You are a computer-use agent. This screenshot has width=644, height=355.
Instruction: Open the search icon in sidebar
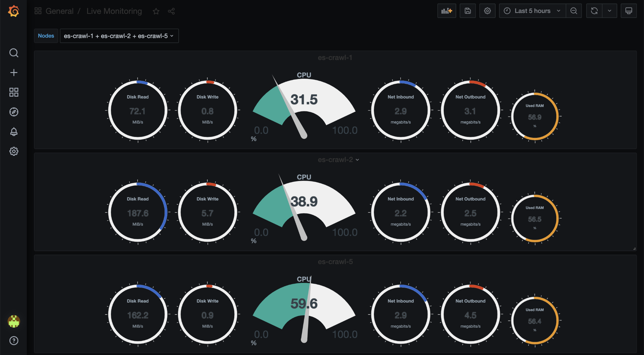14,53
